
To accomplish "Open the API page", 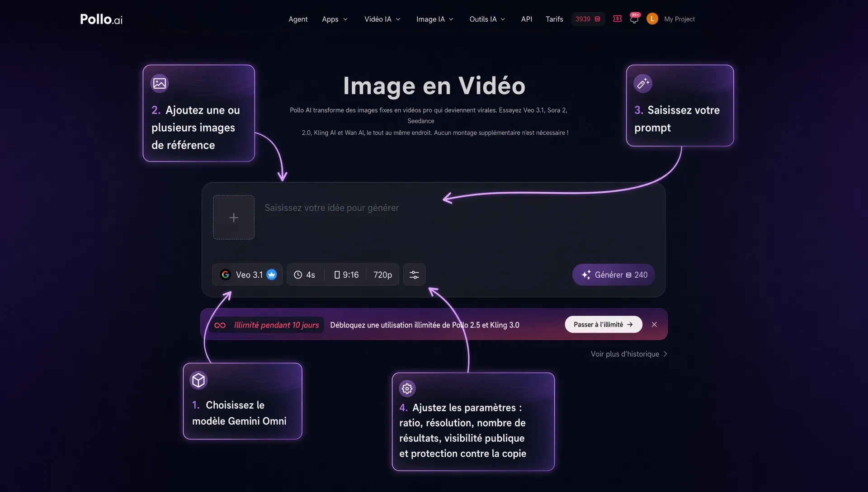I will tap(527, 19).
